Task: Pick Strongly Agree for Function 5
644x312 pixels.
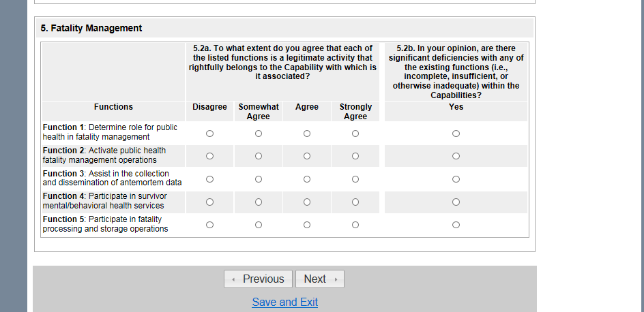Action: pos(355,225)
